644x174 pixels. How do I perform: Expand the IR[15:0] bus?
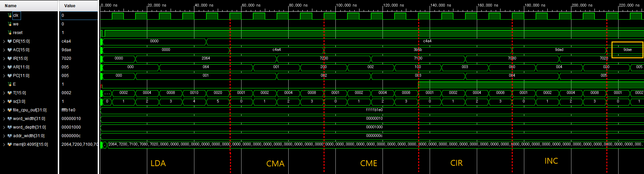(4, 58)
